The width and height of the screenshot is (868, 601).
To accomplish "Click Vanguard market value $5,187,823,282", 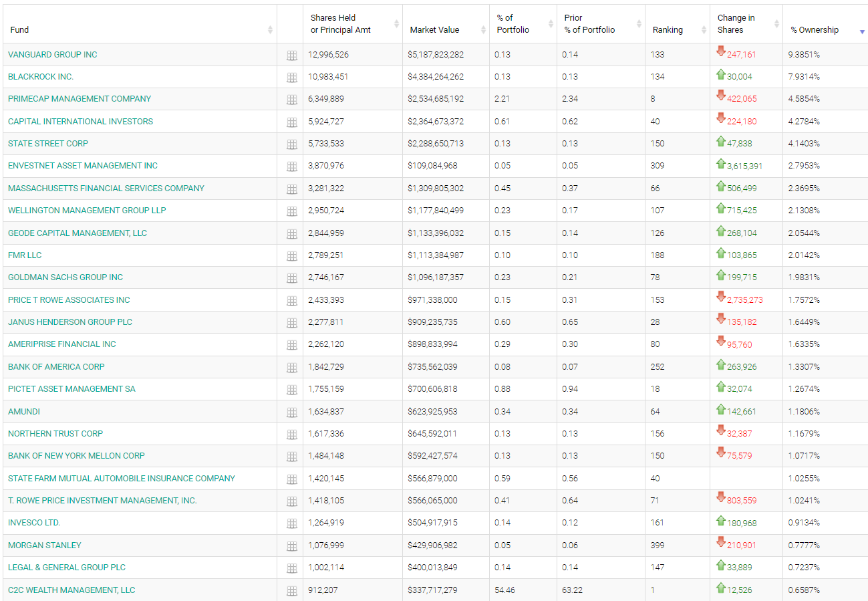I will [x=436, y=54].
